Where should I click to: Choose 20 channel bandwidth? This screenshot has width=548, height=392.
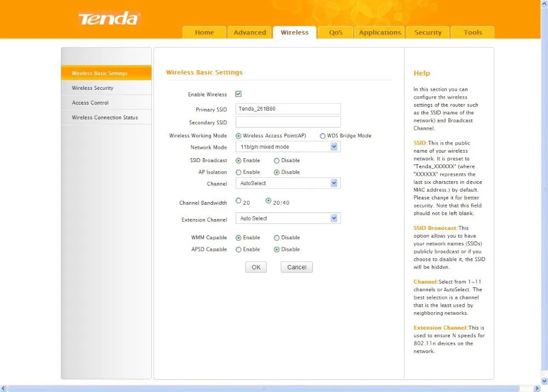pyautogui.click(x=238, y=201)
